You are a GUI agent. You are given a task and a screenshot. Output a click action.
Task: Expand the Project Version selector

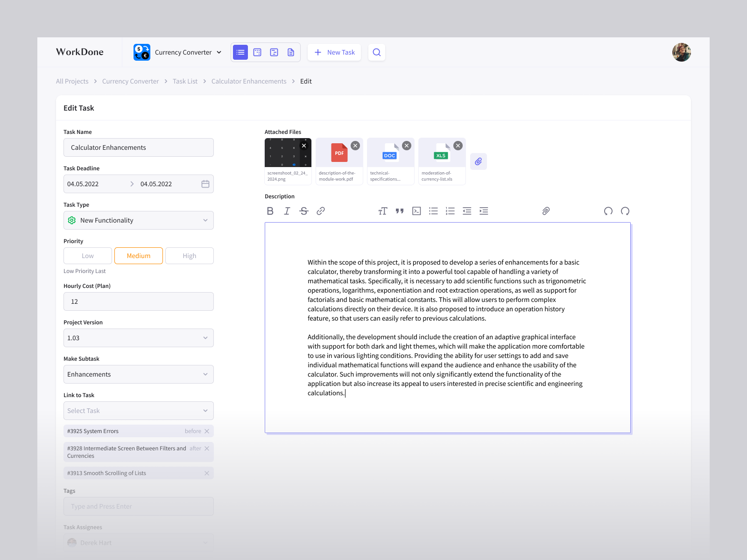[138, 337]
